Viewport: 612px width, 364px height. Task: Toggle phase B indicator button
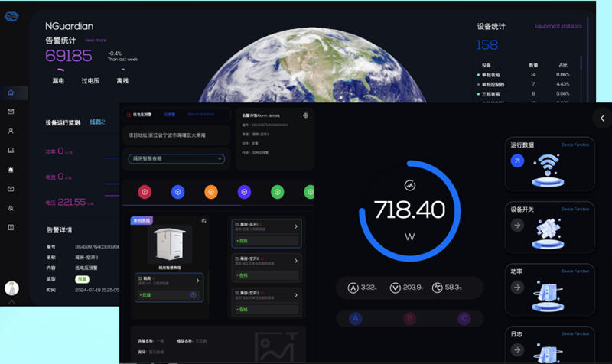(409, 318)
